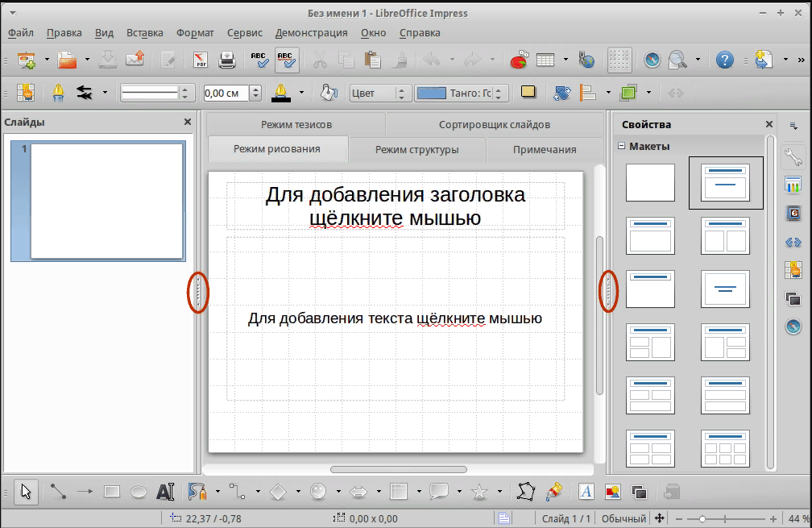Open the Navigator compass icon

pos(652,60)
